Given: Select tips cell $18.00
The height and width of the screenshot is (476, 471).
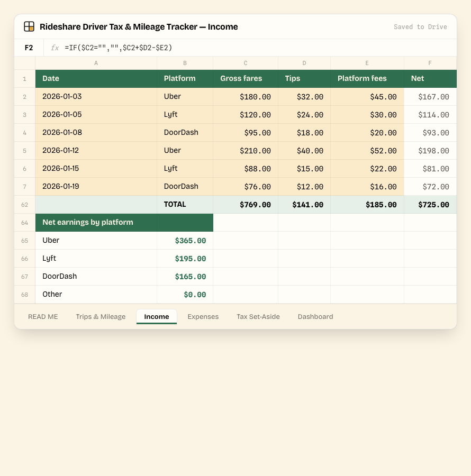Looking at the screenshot, I should point(304,133).
